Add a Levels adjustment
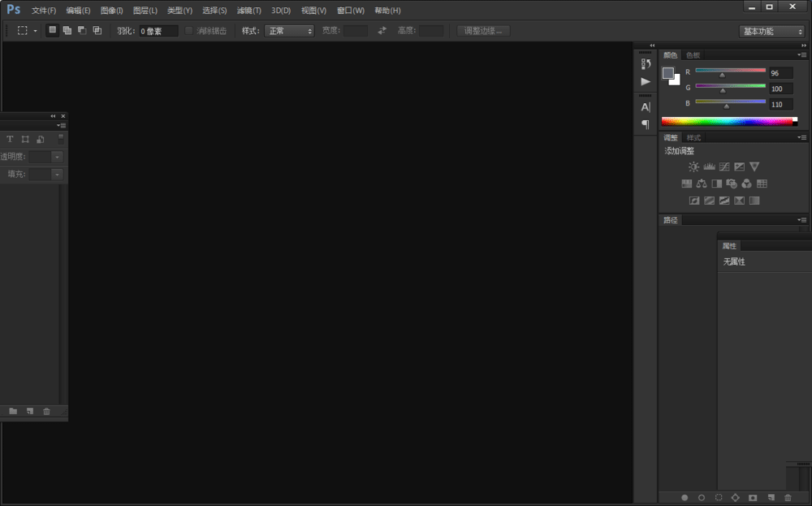 [x=709, y=167]
